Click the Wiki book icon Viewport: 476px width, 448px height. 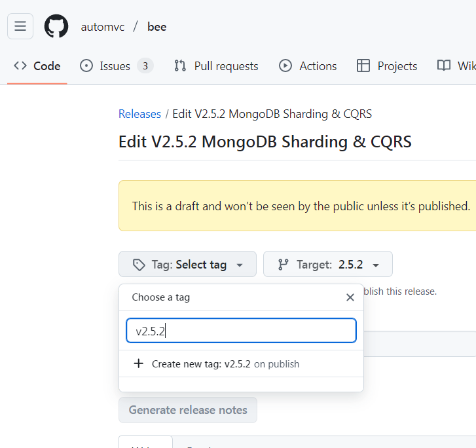[x=444, y=65]
